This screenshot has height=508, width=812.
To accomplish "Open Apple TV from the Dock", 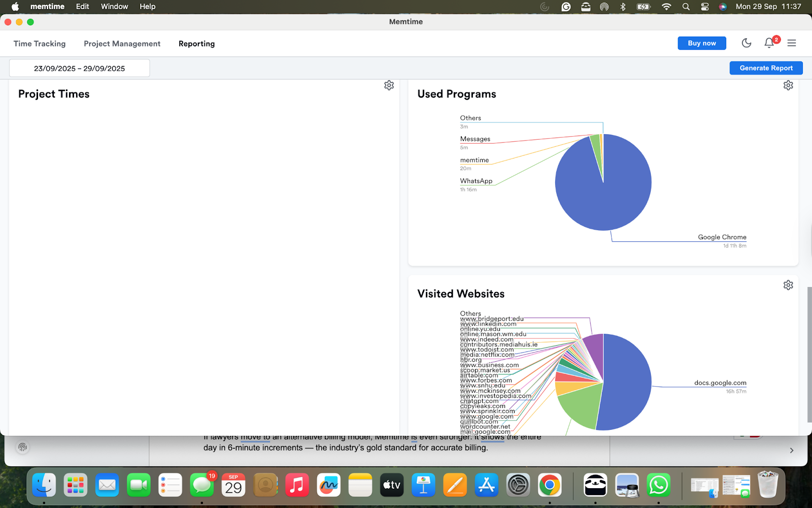I will coord(392,485).
